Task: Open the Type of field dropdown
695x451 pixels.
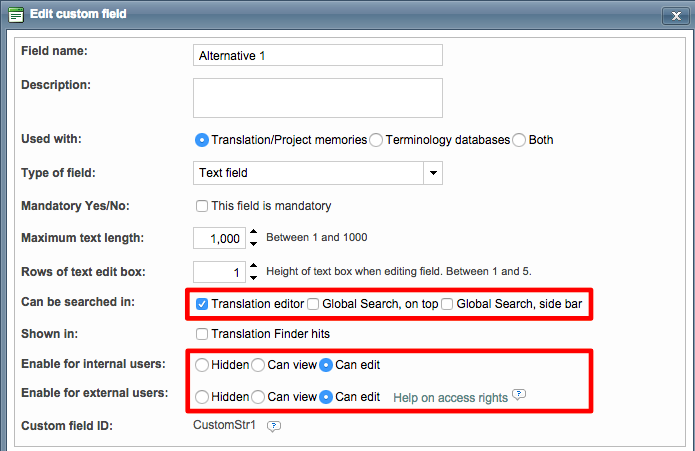Action: [433, 173]
